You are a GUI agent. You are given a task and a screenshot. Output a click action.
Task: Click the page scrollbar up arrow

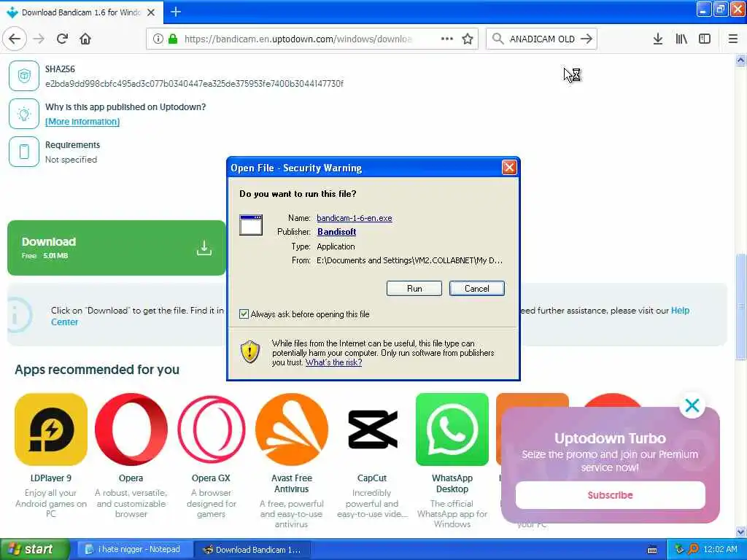pyautogui.click(x=741, y=60)
